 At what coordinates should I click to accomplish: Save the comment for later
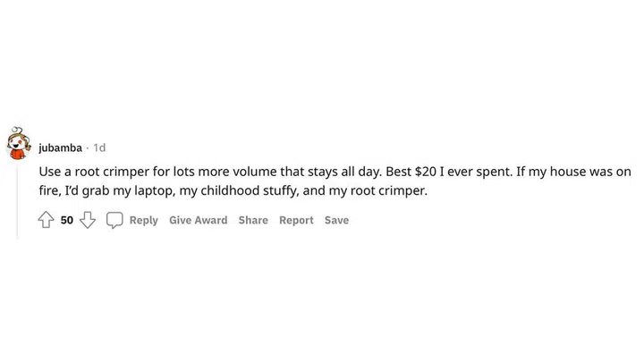click(336, 220)
